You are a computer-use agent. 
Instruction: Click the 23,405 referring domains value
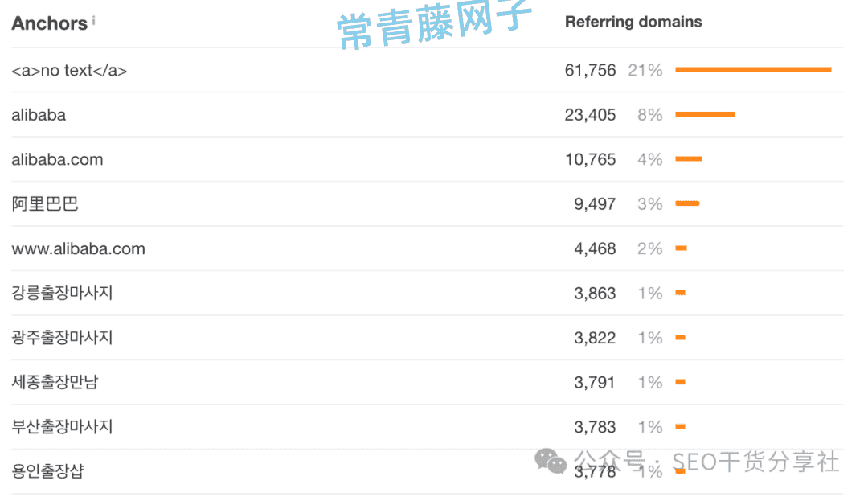pyautogui.click(x=590, y=115)
